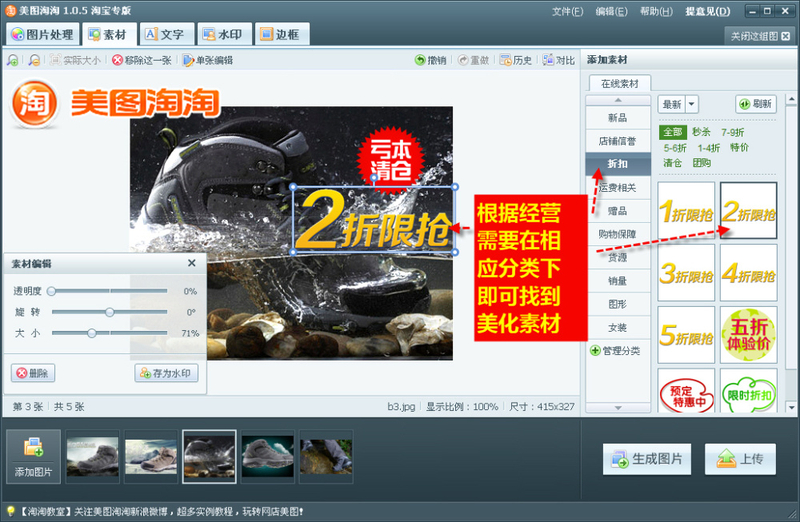This screenshot has height=522, width=800.
Task: Click the 添加图片 add image button
Action: pos(33,456)
